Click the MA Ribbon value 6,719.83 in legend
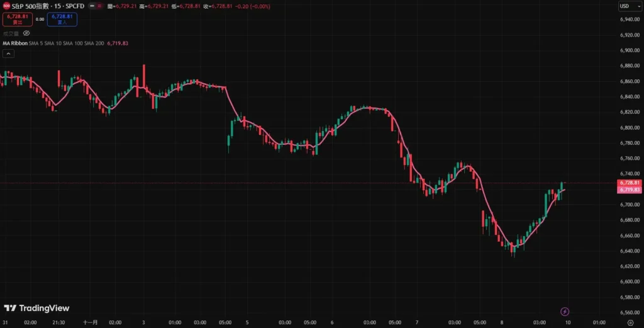 tap(118, 43)
